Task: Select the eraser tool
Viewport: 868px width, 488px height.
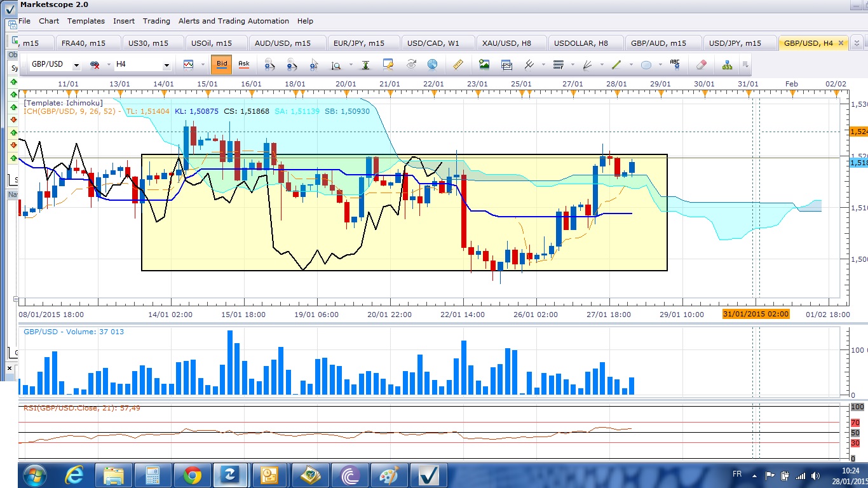Action: (702, 64)
